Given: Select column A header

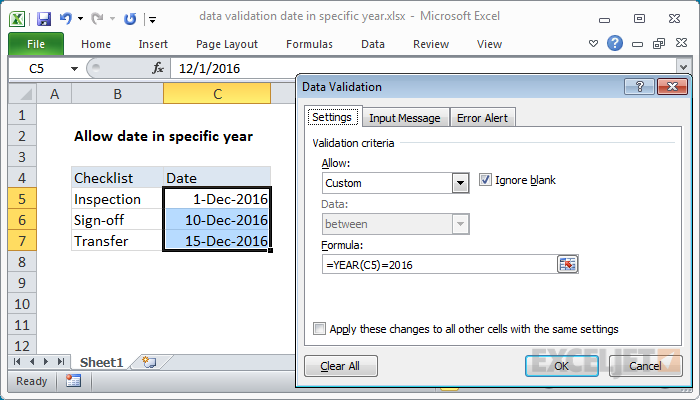Looking at the screenshot, I should click(x=54, y=94).
